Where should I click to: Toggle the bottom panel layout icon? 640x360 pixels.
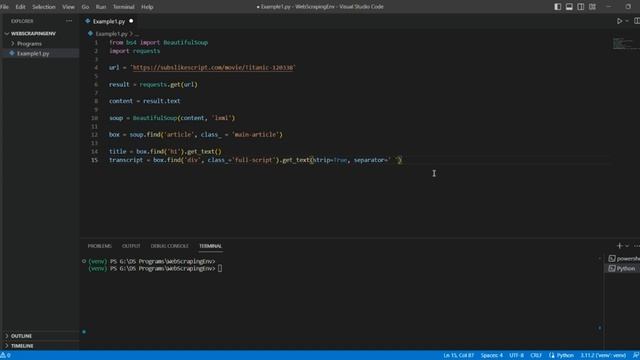569,7
